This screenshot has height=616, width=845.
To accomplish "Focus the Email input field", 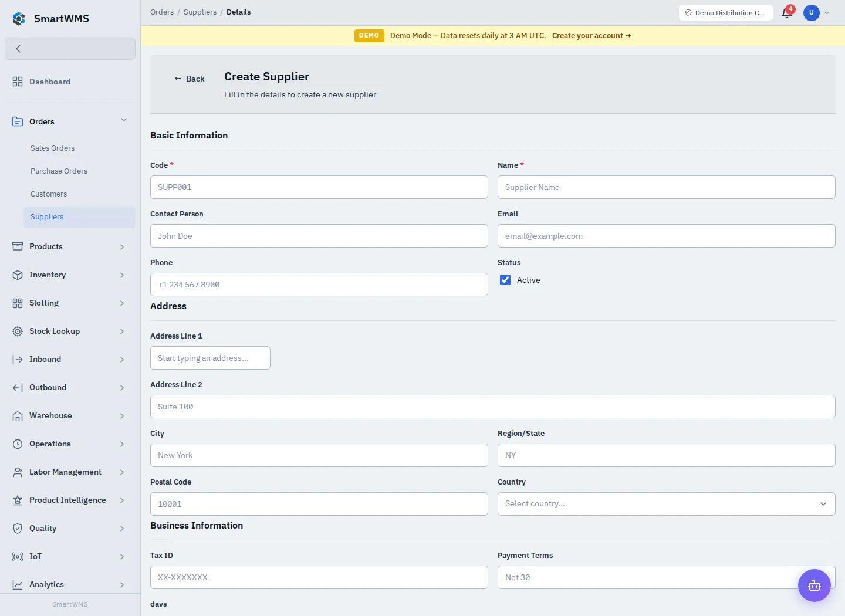I will click(x=667, y=236).
